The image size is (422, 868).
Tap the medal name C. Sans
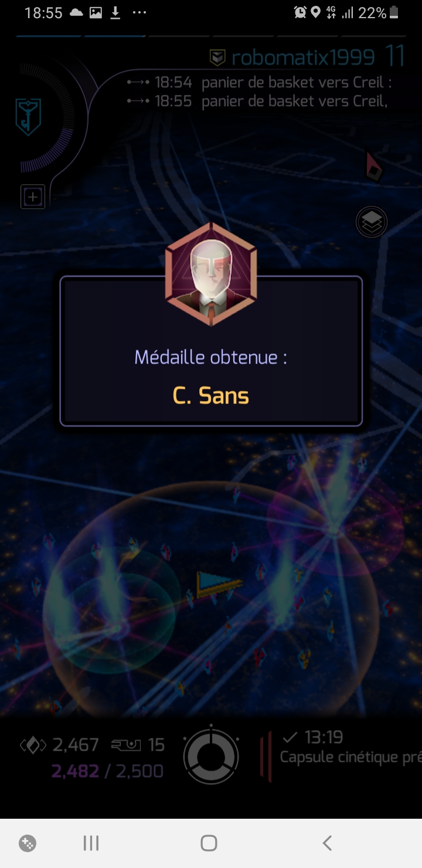[211, 396]
